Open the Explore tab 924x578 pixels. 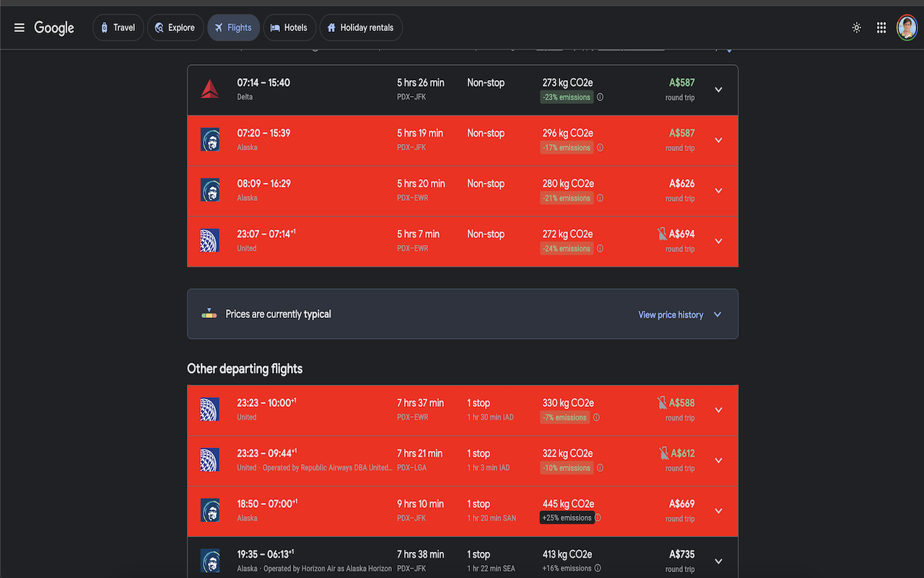coord(175,27)
